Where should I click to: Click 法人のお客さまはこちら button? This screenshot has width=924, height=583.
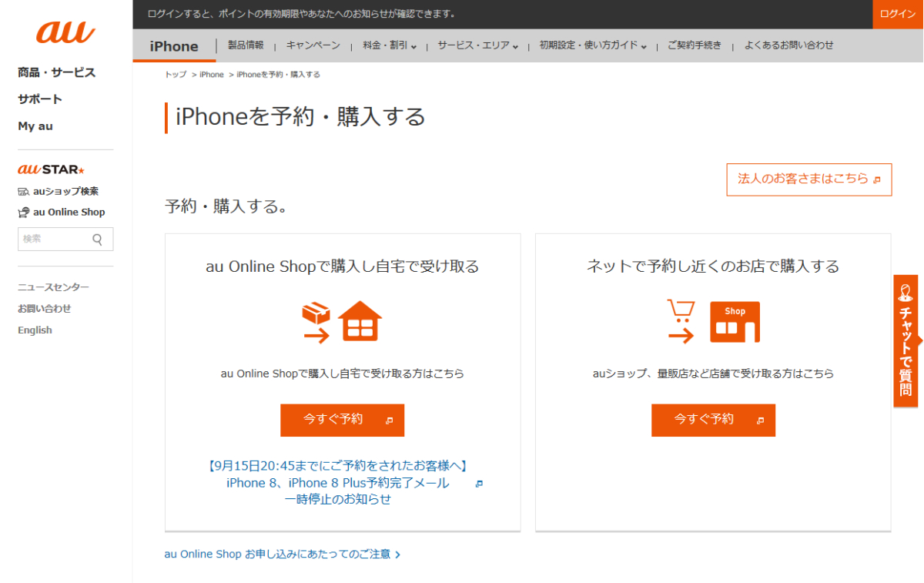pos(809,179)
